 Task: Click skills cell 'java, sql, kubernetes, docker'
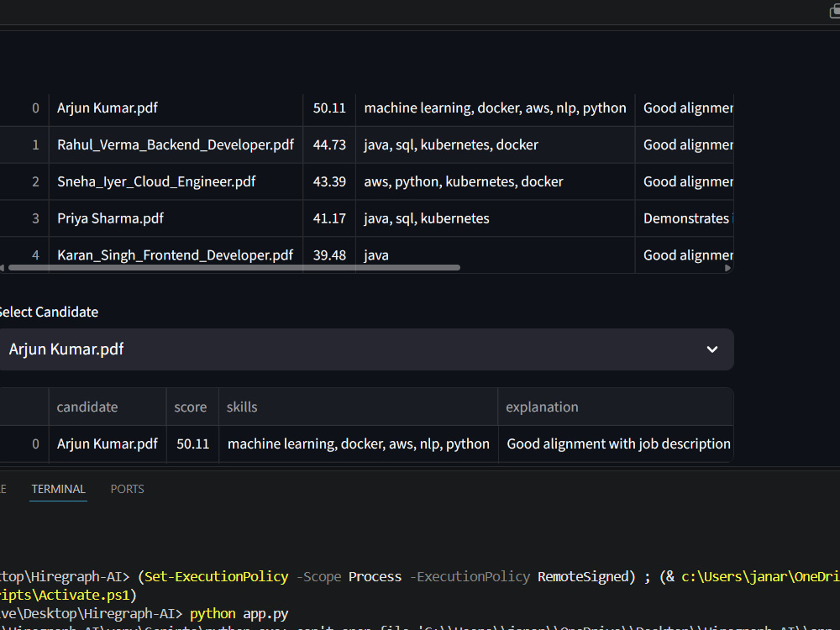pyautogui.click(x=495, y=144)
